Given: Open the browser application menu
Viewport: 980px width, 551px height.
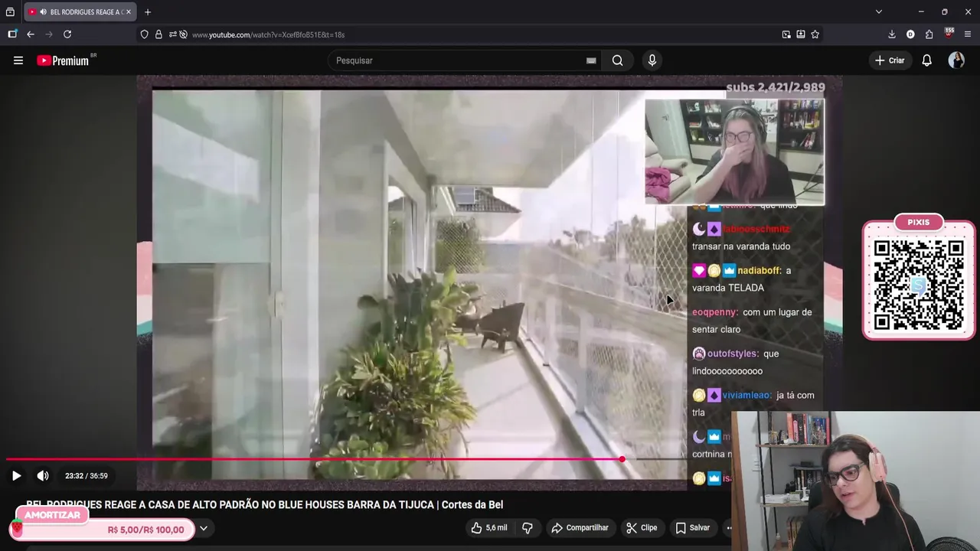Looking at the screenshot, I should [968, 34].
